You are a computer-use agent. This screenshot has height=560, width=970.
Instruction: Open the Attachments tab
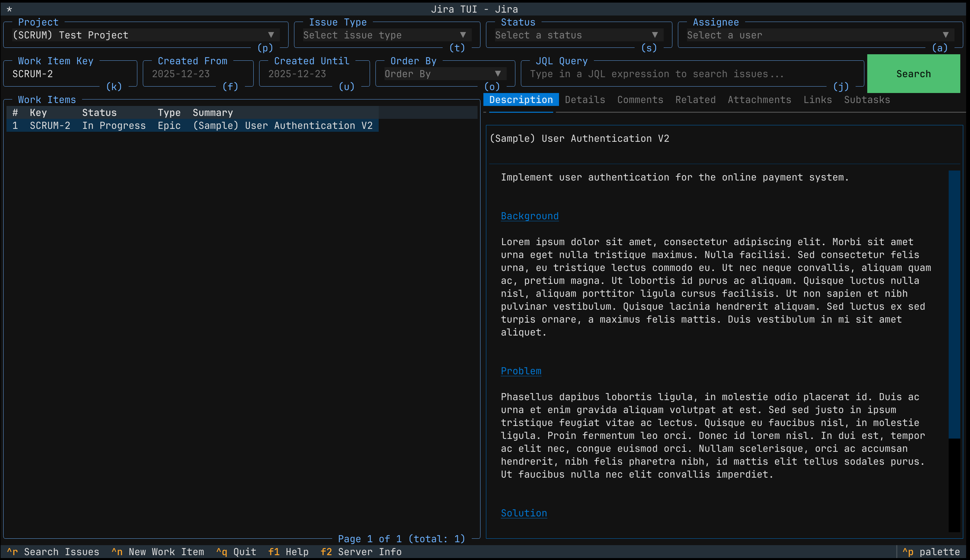click(x=759, y=99)
